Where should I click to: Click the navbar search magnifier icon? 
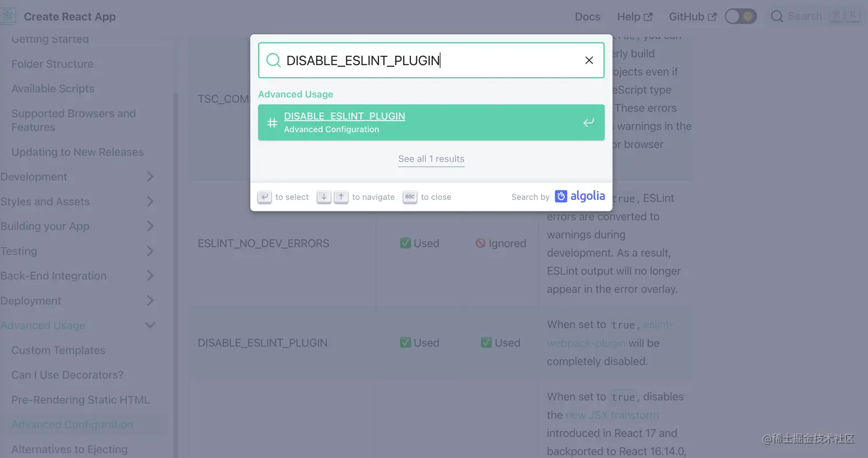pyautogui.click(x=777, y=16)
